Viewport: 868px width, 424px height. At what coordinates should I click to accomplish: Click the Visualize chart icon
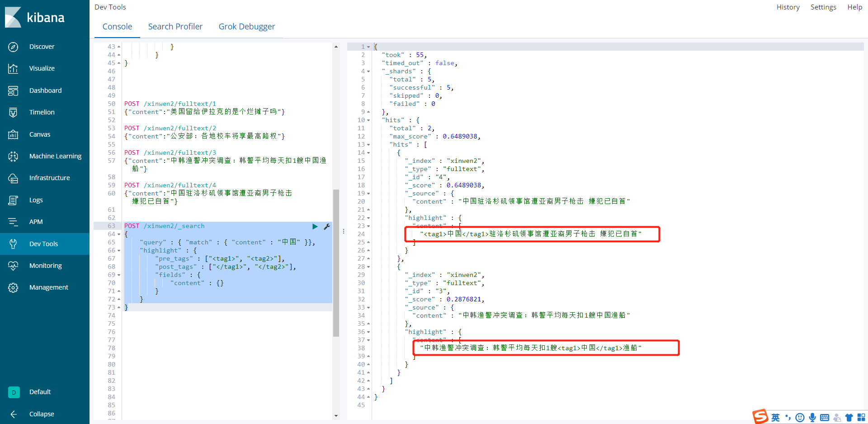(13, 68)
